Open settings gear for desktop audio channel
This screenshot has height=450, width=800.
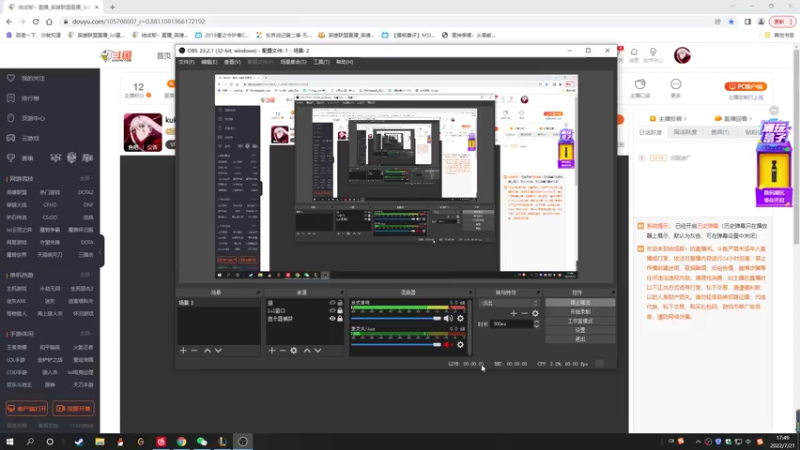pyautogui.click(x=460, y=318)
